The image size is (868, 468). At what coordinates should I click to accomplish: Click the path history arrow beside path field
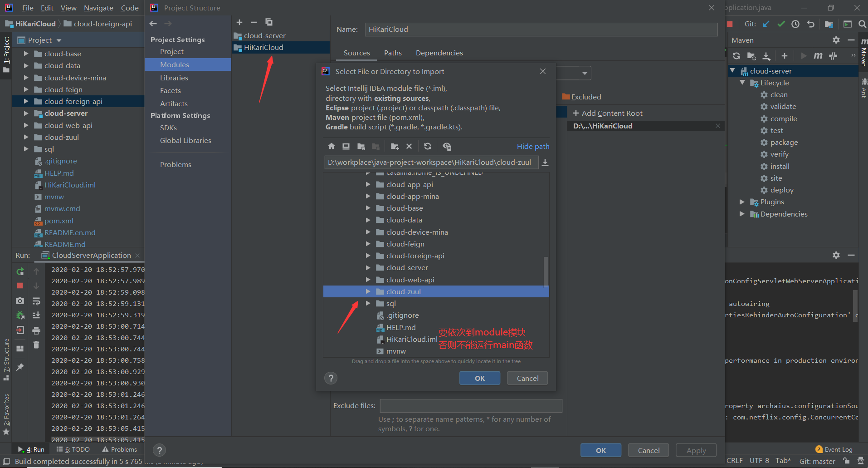click(545, 163)
